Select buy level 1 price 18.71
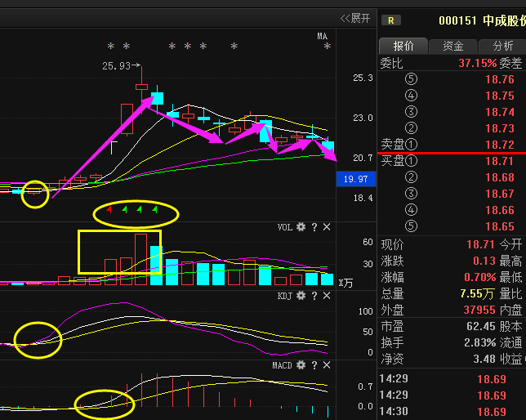The height and width of the screenshot is (420, 526). point(500,161)
